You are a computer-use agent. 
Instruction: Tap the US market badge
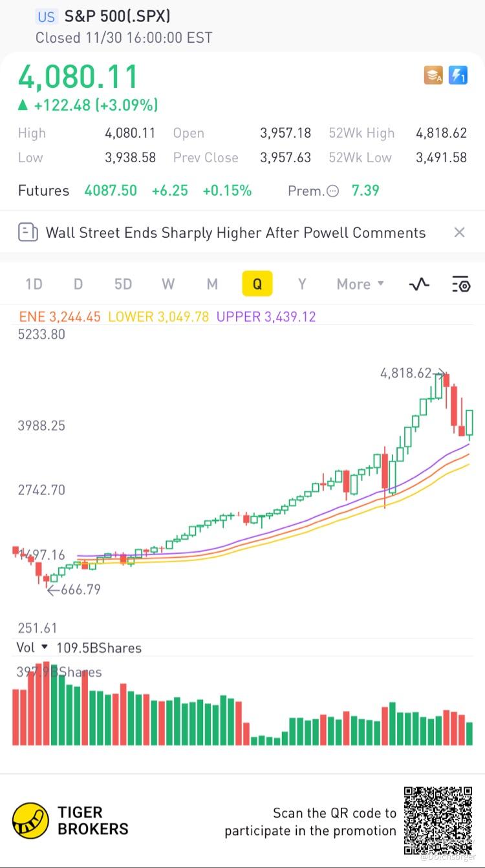[47, 17]
